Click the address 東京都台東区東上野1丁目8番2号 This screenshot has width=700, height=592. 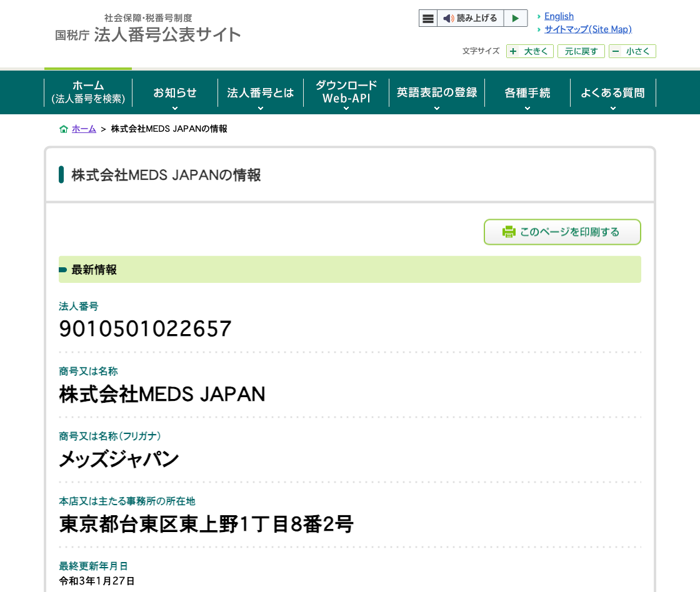[x=206, y=524]
